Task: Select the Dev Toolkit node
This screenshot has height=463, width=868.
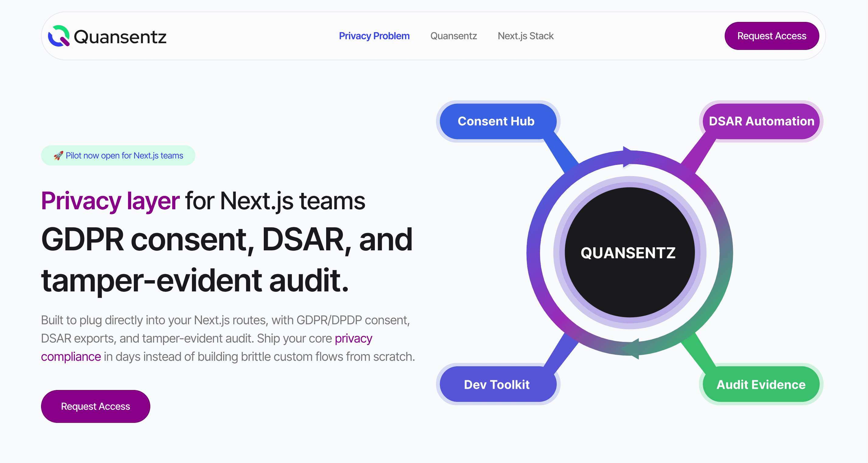Action: (497, 384)
